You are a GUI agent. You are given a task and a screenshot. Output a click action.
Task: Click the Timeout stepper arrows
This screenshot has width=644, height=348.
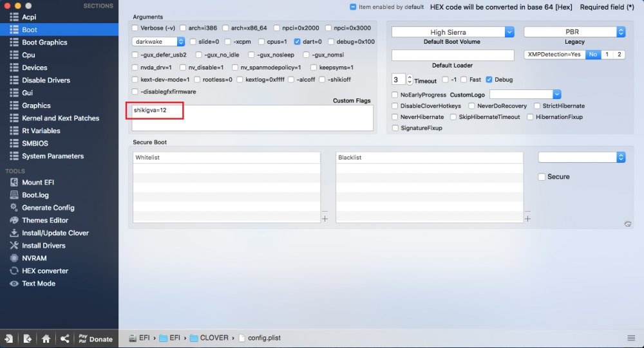[410, 80]
